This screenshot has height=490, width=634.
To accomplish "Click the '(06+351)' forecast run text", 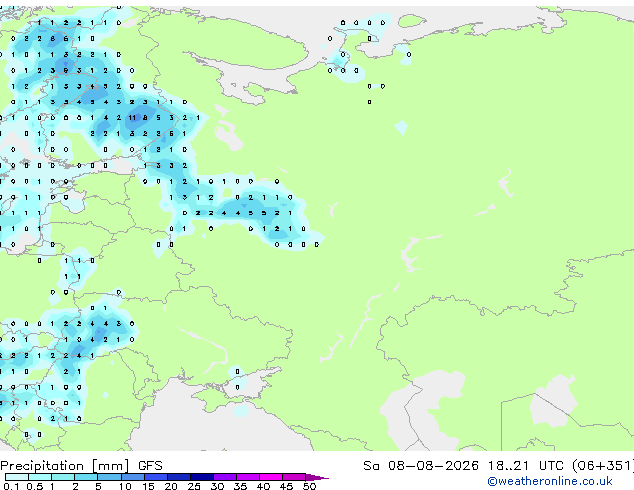I will tap(603, 466).
